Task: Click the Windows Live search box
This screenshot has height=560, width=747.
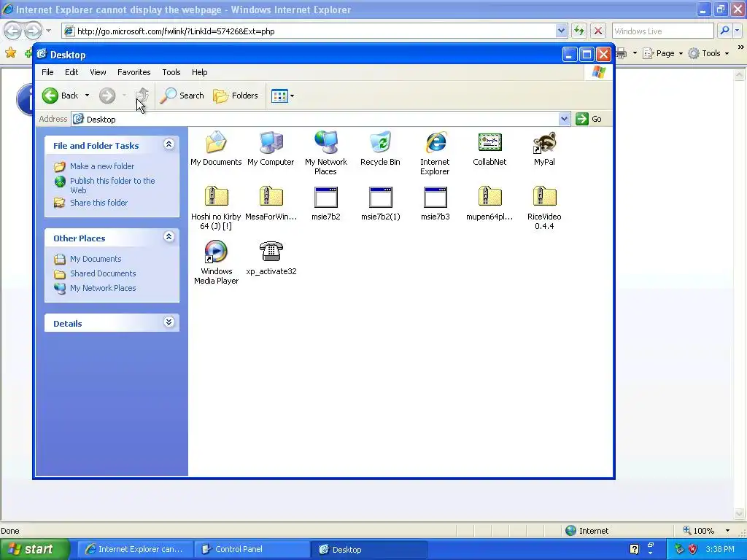Action: (662, 31)
